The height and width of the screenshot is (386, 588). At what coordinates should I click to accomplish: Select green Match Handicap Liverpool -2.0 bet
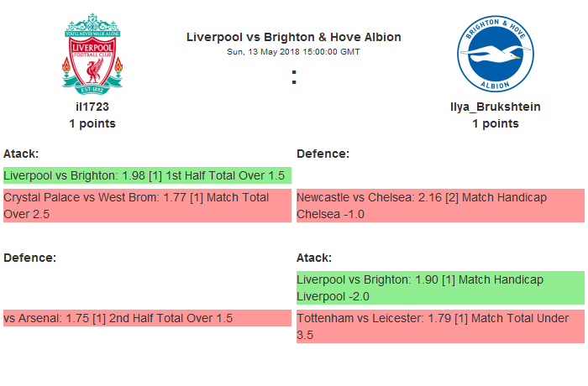[439, 288]
